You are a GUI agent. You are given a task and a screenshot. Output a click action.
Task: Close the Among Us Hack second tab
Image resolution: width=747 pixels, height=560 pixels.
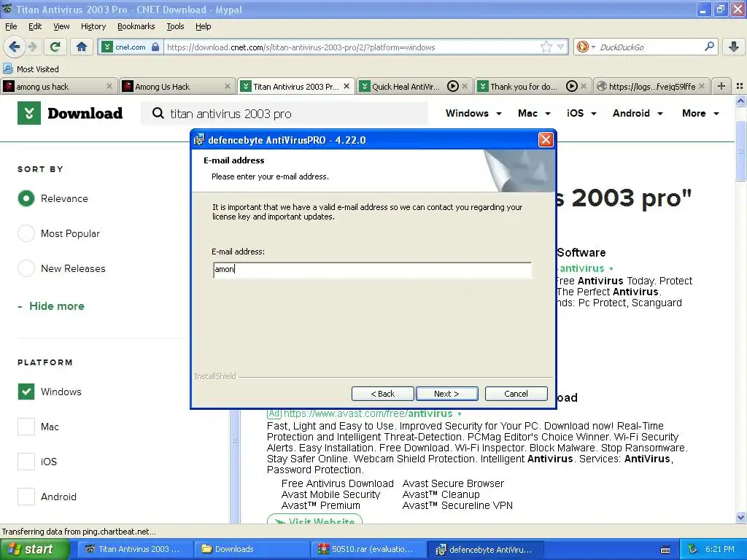pyautogui.click(x=228, y=86)
